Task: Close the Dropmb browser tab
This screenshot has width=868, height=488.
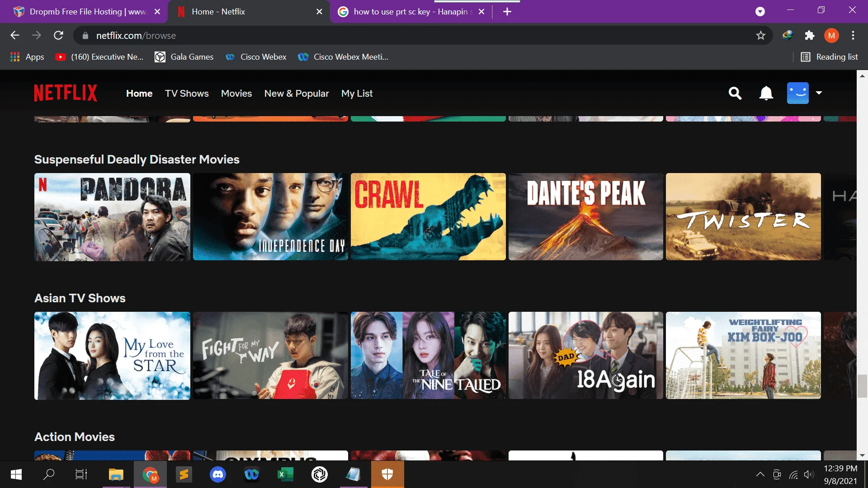Action: [x=157, y=12]
